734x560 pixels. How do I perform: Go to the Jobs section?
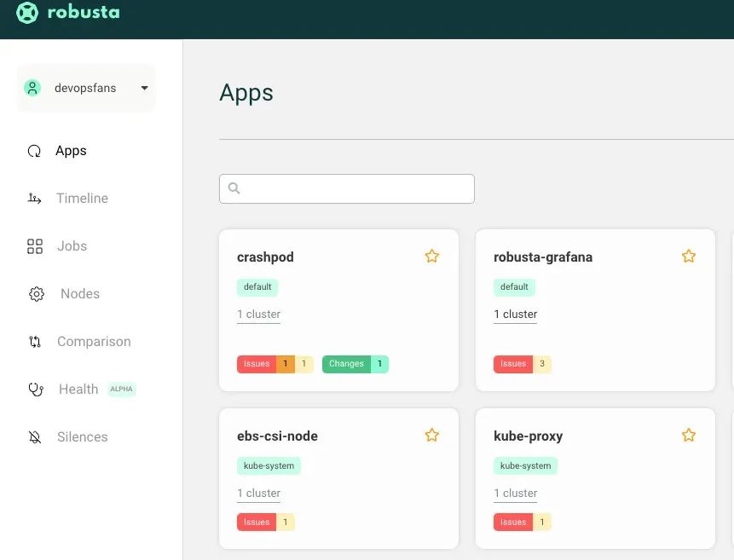click(x=72, y=246)
